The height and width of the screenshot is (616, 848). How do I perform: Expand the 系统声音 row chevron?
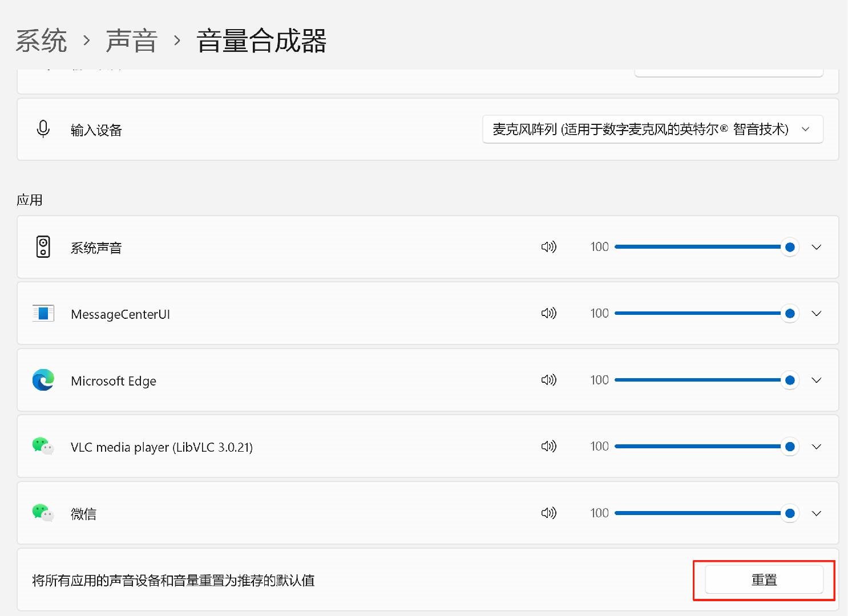[817, 247]
